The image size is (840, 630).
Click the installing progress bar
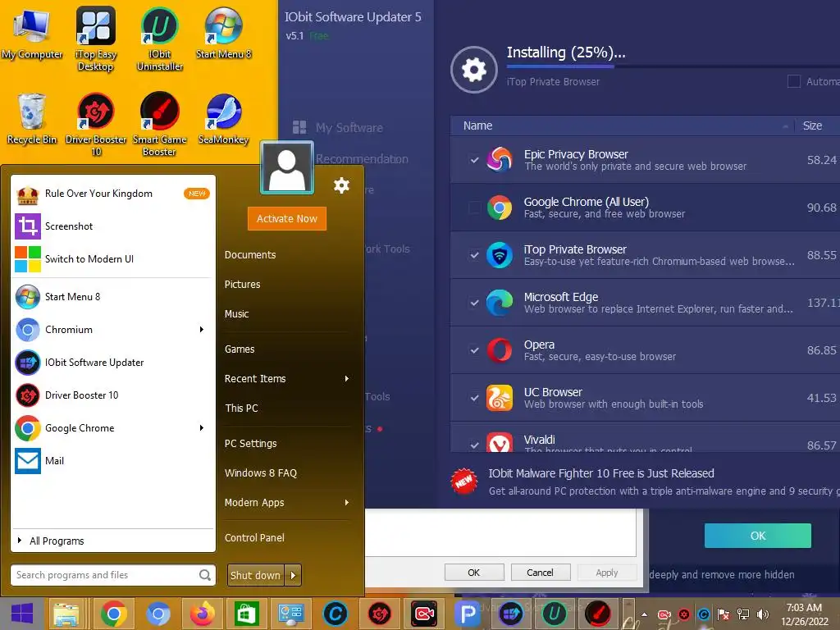[673, 67]
